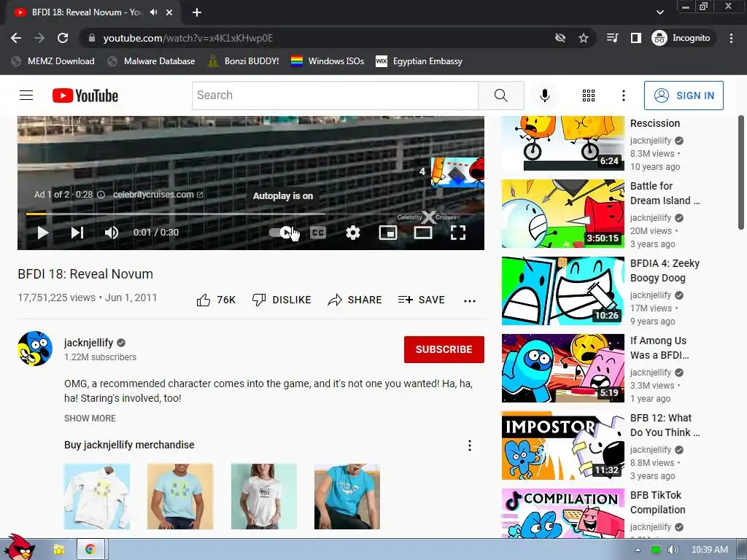Screen dimensions: 747x560
Task: Open Windows ISOs bookmark
Action: coord(328,61)
